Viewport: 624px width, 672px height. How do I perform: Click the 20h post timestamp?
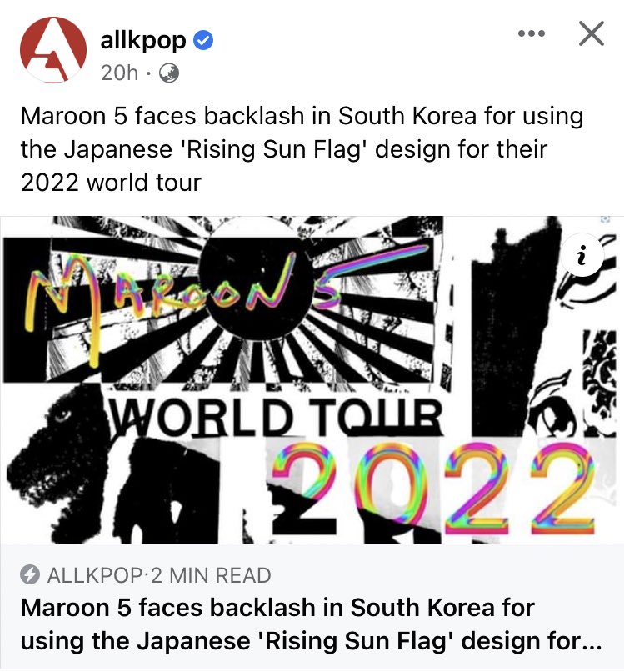point(119,73)
